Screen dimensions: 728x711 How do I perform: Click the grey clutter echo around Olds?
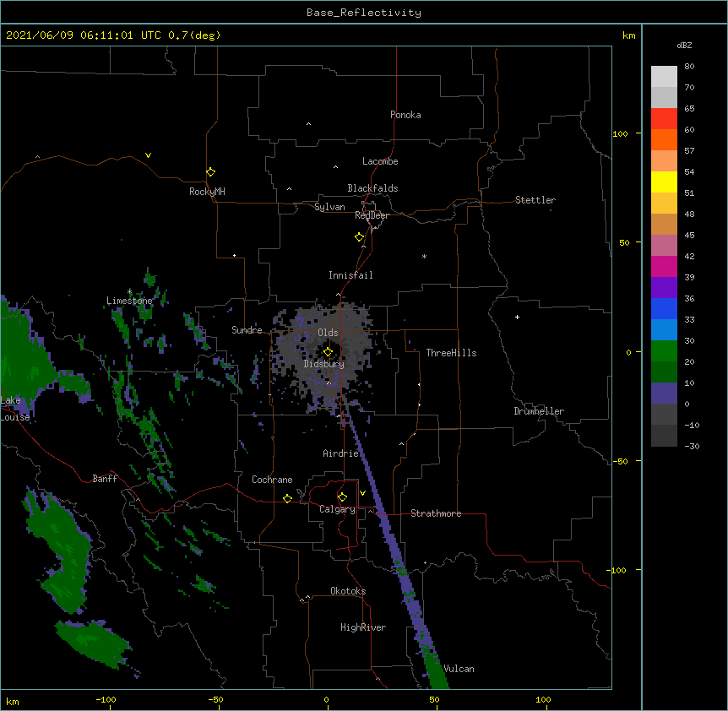[x=325, y=357]
